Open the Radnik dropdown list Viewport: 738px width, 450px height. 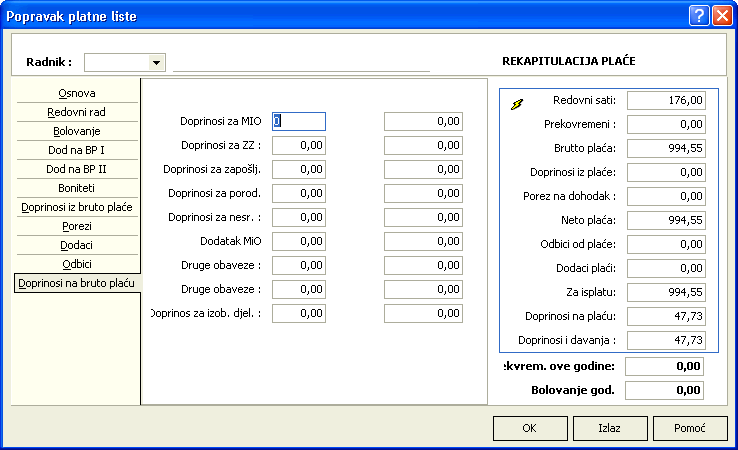[x=156, y=62]
